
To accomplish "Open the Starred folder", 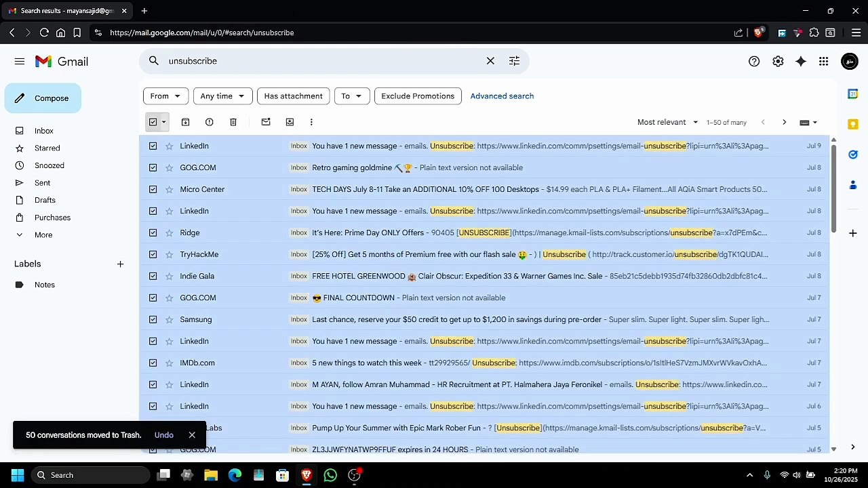I will tap(47, 148).
